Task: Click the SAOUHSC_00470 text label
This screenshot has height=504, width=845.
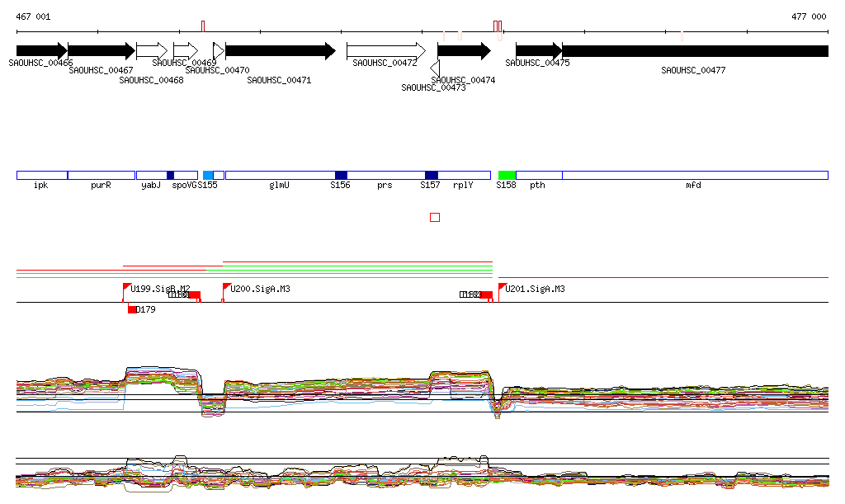Action: tap(217, 71)
